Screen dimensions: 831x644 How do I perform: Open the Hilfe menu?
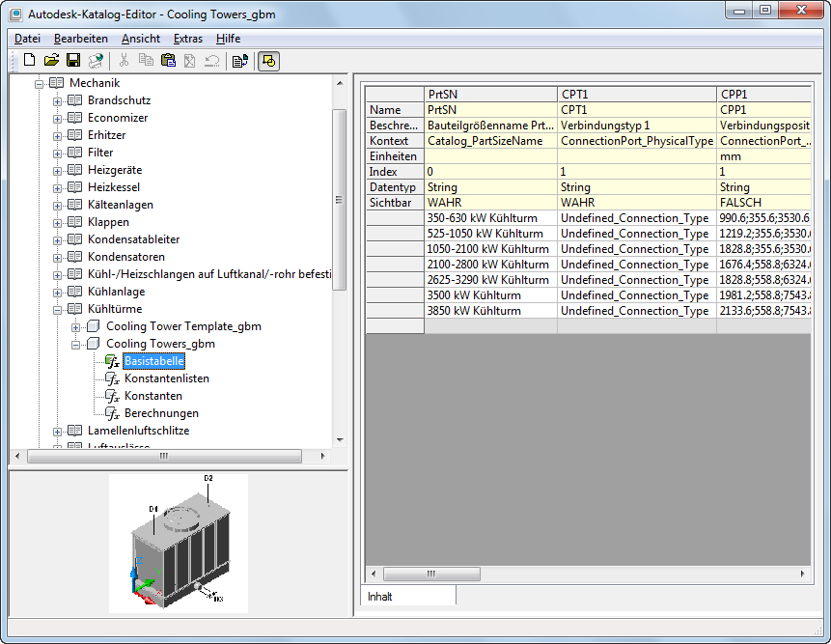(x=228, y=39)
